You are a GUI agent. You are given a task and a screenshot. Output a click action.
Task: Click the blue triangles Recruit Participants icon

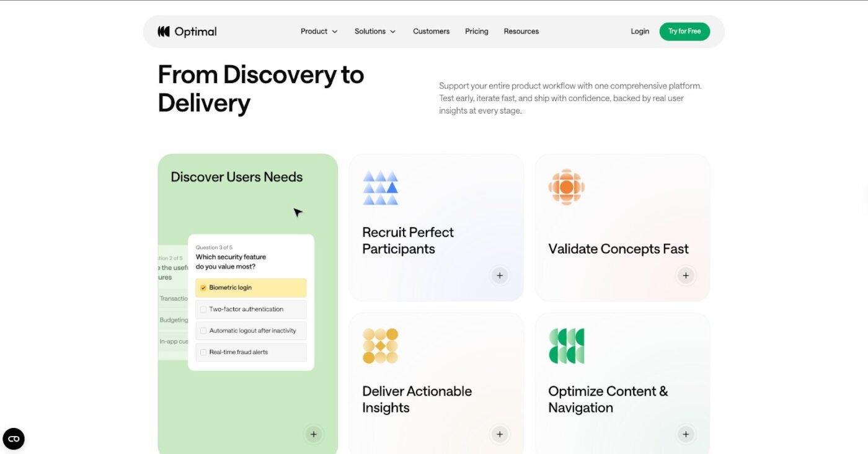[x=380, y=188]
